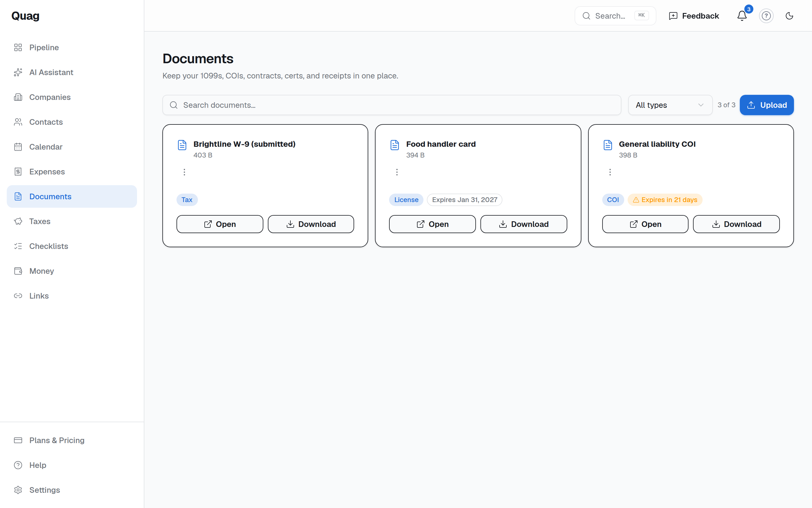Open Help from the sidebar
Screen dimensions: 812x508
[72, 465]
